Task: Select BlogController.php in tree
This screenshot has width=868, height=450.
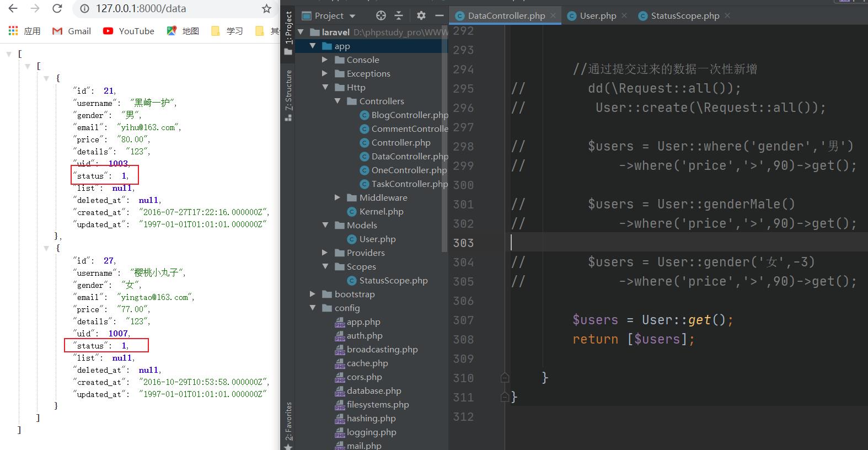Action: pos(404,115)
